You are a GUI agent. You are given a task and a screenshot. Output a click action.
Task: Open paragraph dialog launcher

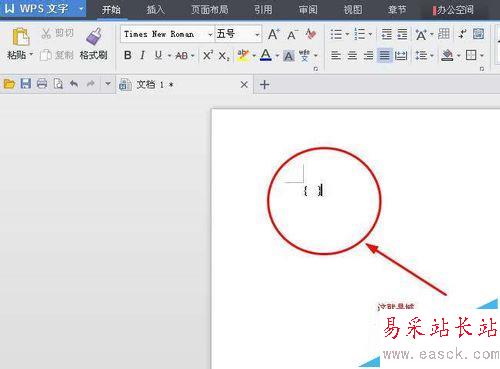click(481, 69)
